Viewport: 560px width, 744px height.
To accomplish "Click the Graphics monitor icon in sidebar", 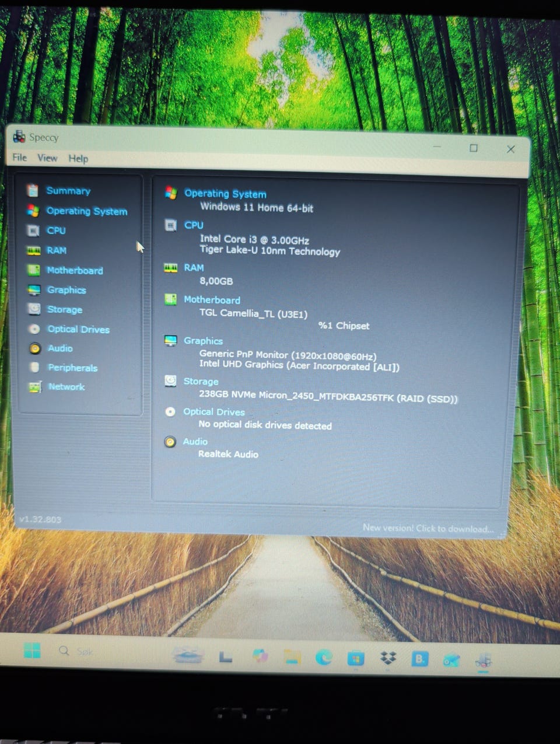I will [x=34, y=289].
